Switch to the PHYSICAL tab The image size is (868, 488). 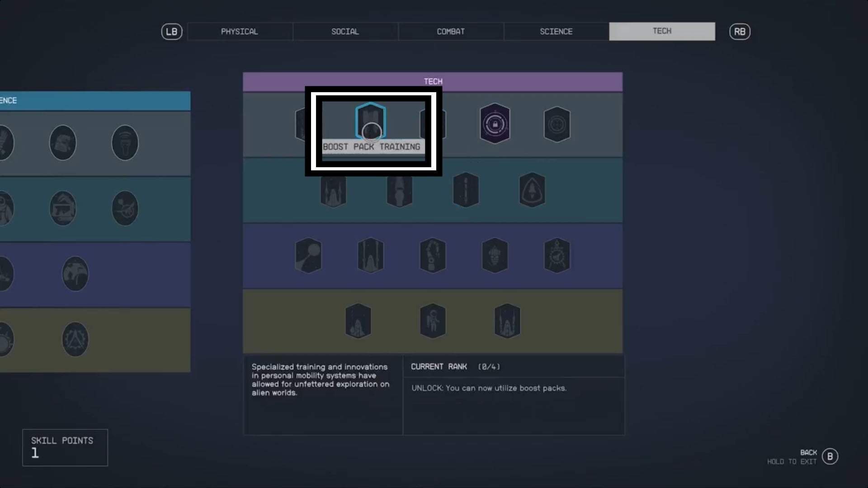point(239,31)
